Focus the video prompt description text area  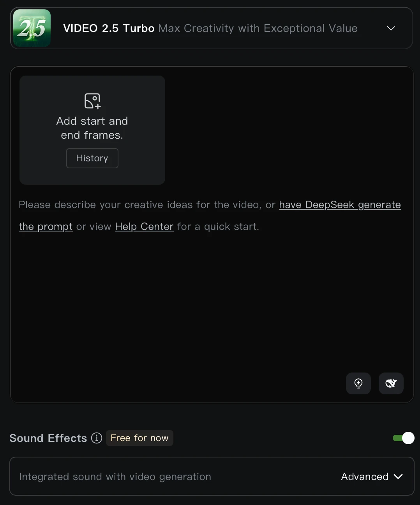pos(212,296)
